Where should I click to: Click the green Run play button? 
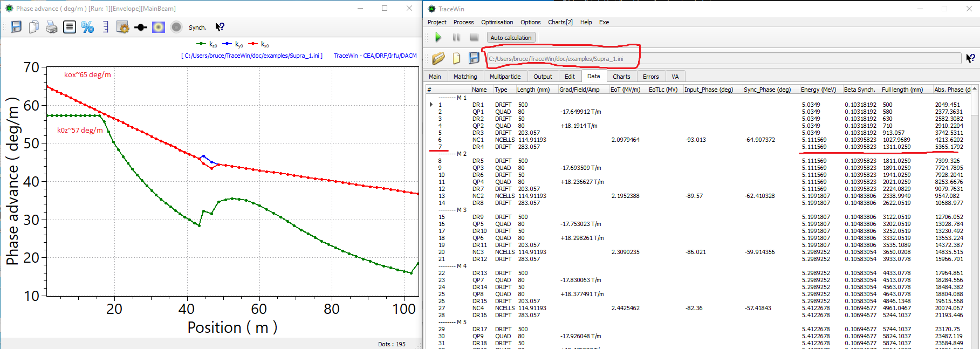point(438,37)
